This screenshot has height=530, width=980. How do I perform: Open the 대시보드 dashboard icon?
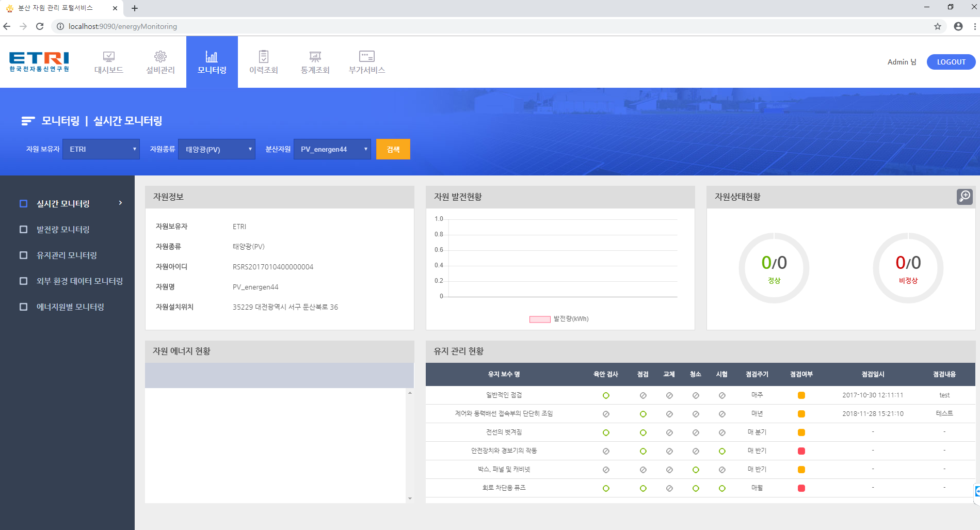tap(108, 57)
